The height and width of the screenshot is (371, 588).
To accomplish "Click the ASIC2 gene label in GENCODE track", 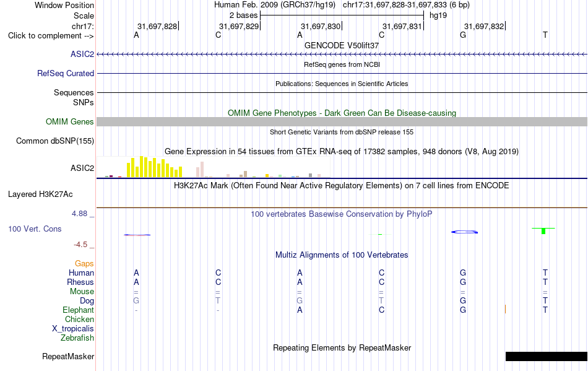I will (x=82, y=55).
